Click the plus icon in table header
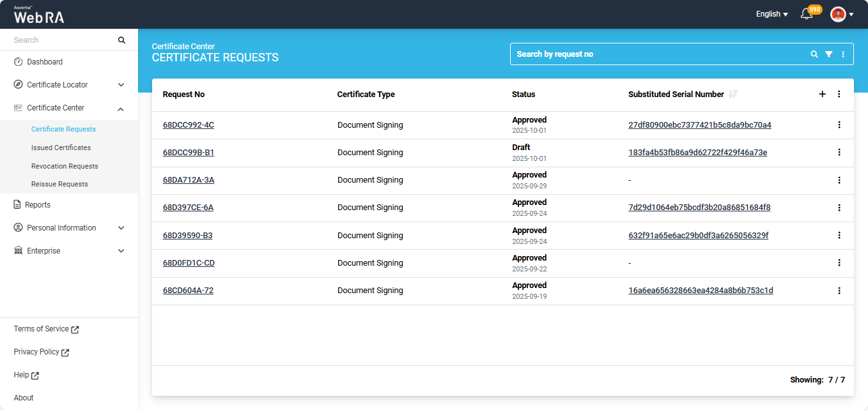The height and width of the screenshot is (410, 868). tap(822, 94)
